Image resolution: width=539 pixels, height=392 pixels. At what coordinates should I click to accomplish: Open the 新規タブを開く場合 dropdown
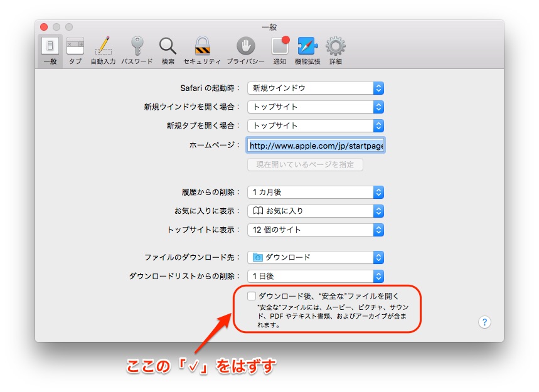tap(316, 125)
